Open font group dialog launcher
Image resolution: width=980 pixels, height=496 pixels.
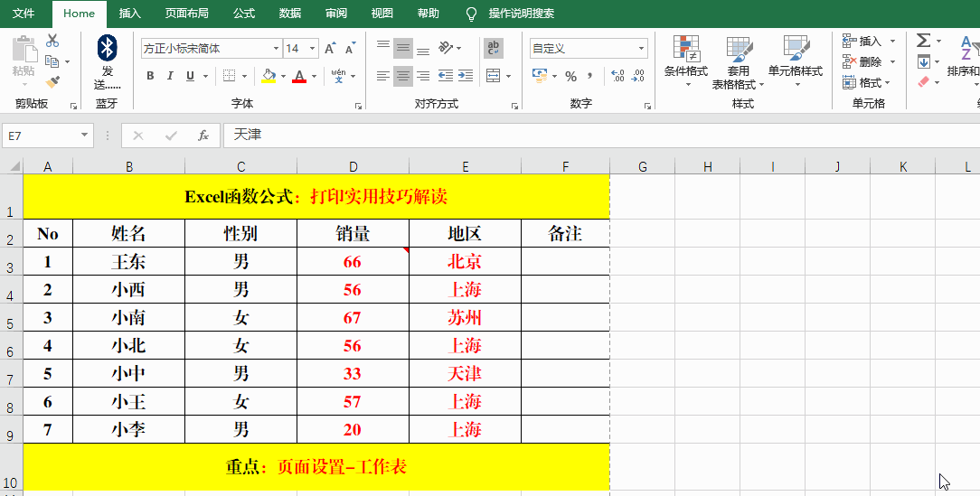(359, 106)
